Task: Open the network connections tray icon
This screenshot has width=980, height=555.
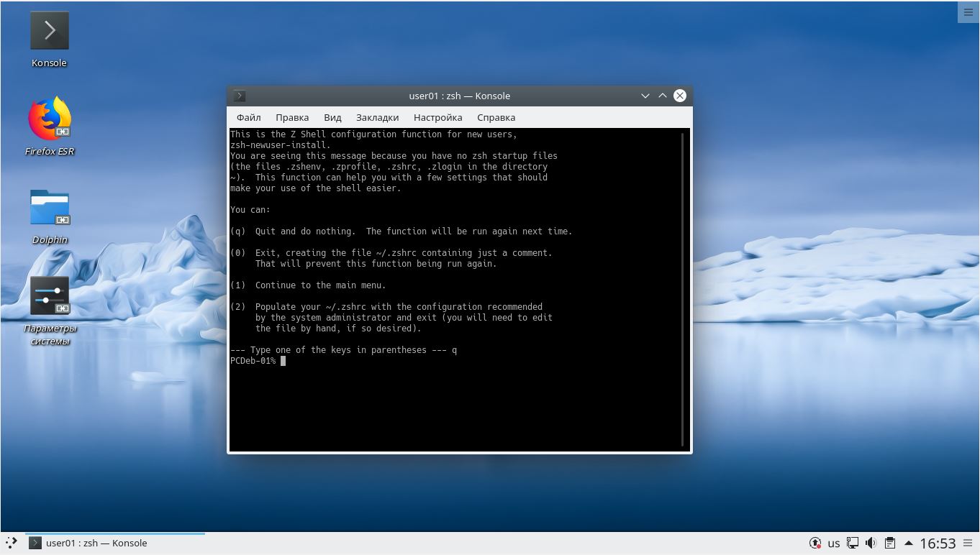Action: click(853, 543)
